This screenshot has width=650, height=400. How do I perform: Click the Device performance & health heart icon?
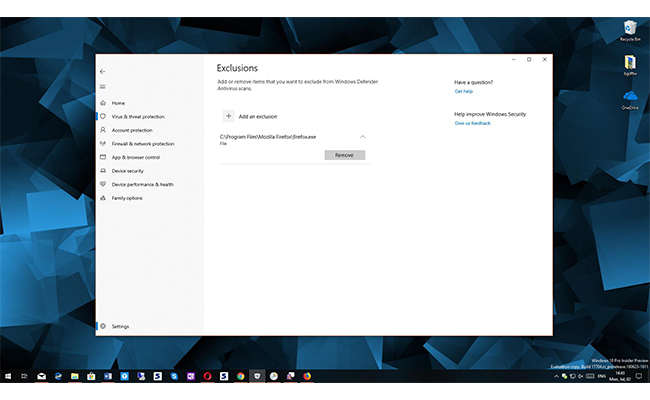coord(102,184)
